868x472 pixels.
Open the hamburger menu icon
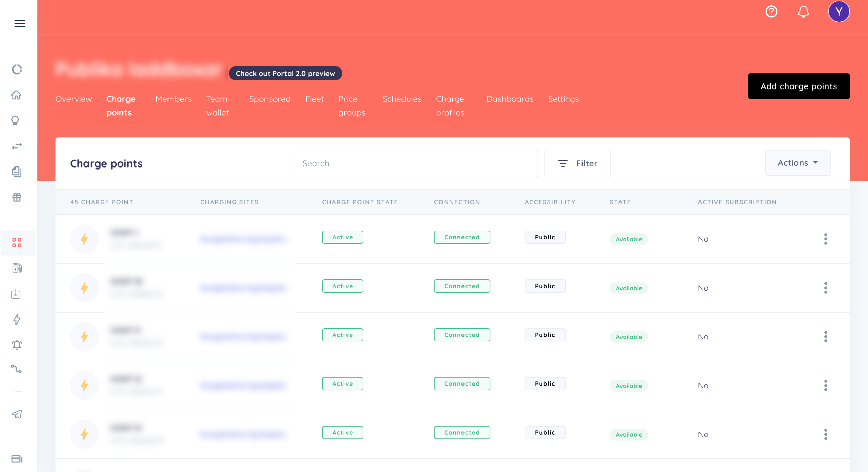point(20,23)
